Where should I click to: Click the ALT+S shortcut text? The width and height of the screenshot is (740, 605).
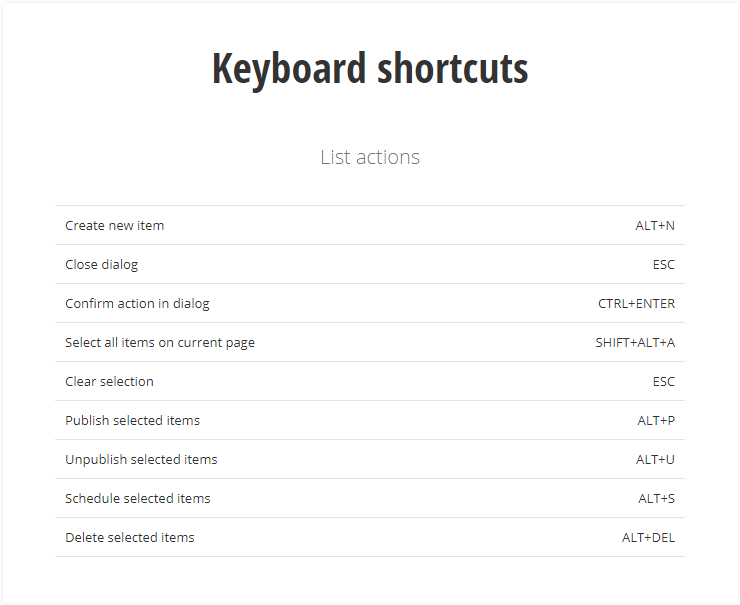point(657,499)
